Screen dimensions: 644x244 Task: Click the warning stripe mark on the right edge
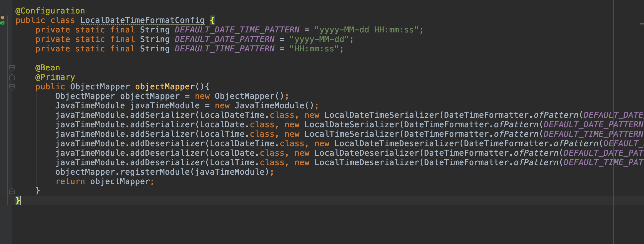coord(642,24)
